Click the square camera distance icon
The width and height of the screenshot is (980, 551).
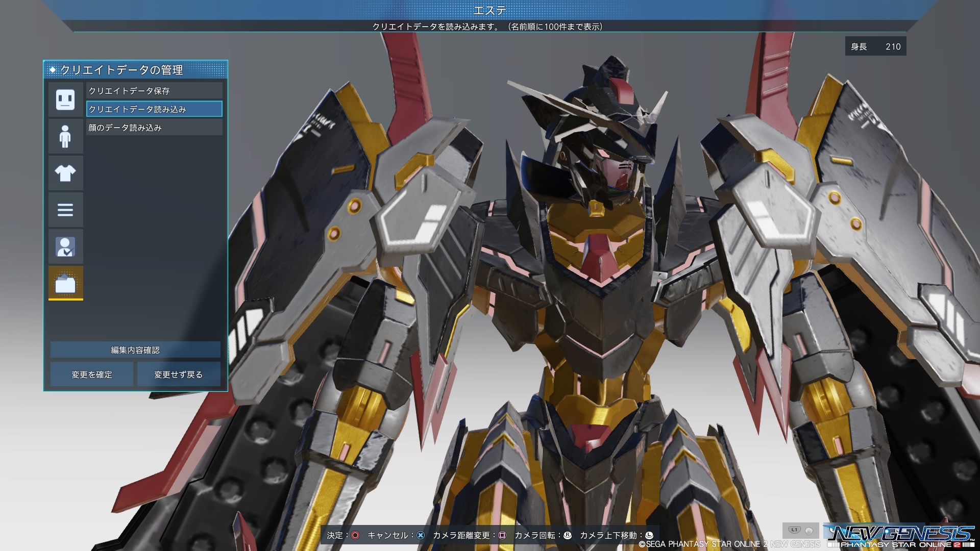(502, 535)
